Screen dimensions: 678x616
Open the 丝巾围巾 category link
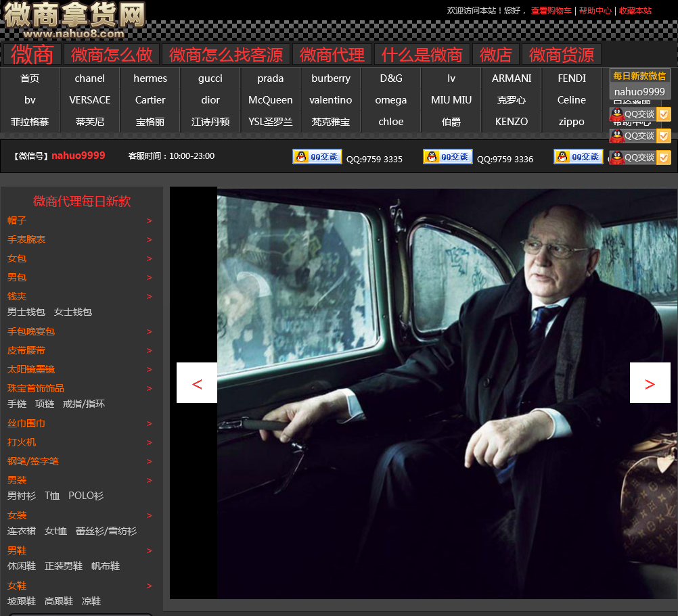click(x=26, y=423)
